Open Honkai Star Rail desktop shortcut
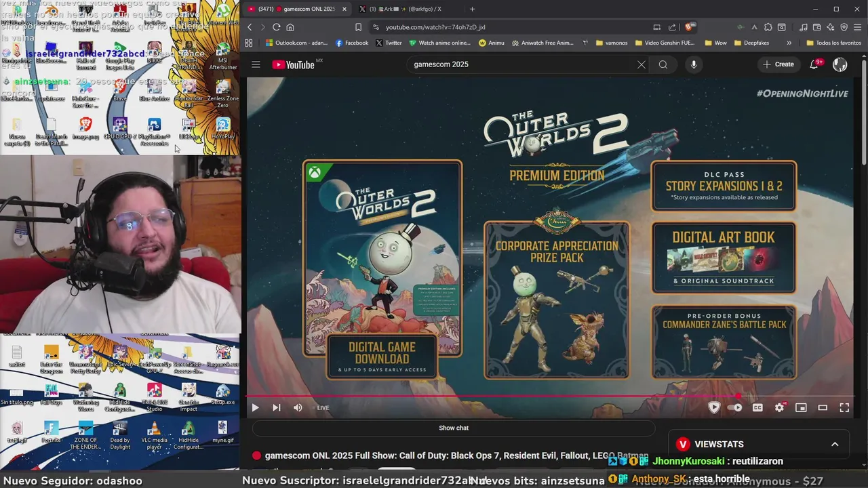The image size is (868, 488). point(189,94)
